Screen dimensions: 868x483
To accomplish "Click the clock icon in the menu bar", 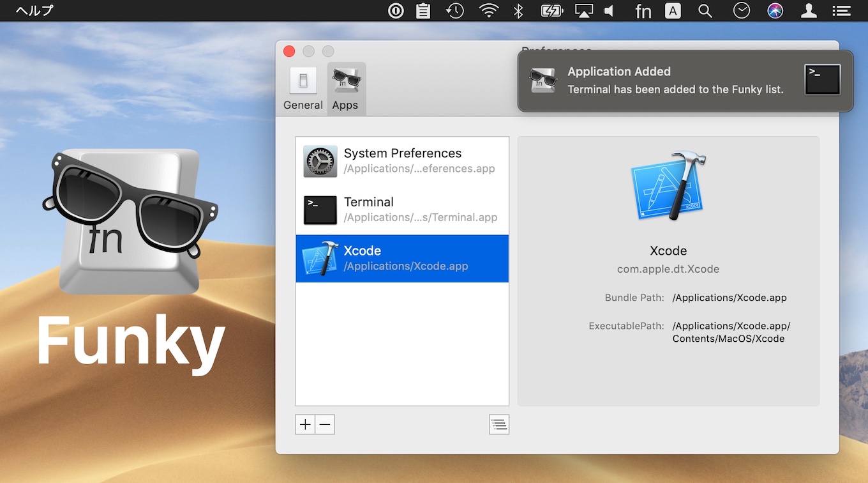I will 742,10.
